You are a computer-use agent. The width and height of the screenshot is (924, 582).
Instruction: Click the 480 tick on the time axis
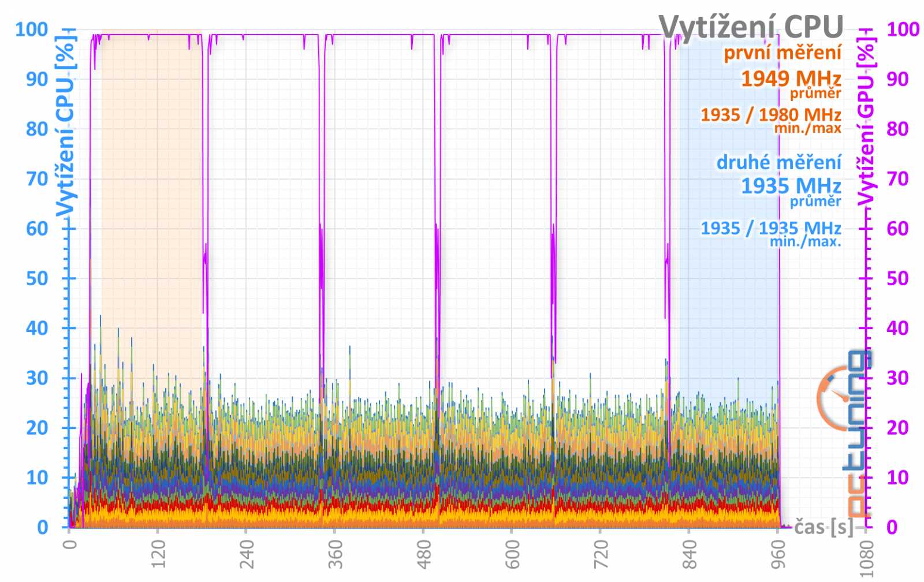(x=423, y=554)
